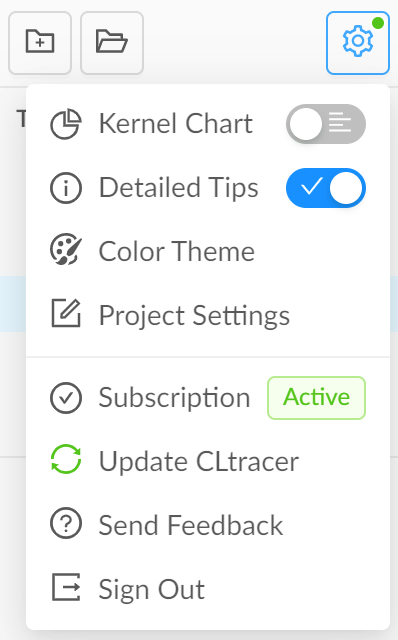Viewport: 398px width, 640px height.
Task: Click the Sign Out arrow icon
Action: tap(66, 587)
